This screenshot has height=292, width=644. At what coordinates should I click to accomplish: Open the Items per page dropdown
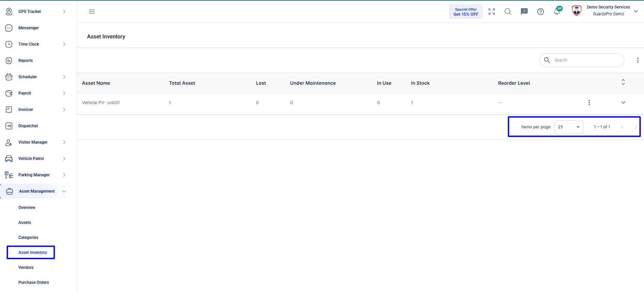[569, 127]
